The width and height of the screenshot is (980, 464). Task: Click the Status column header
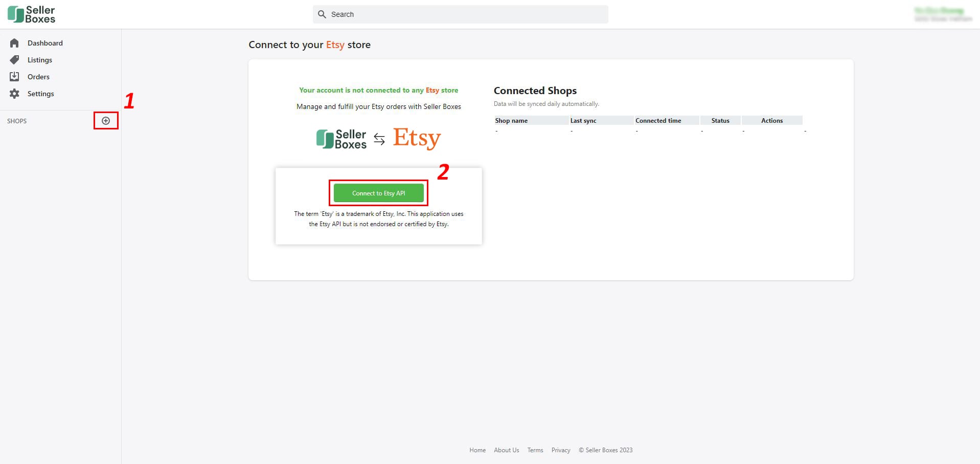(720, 120)
